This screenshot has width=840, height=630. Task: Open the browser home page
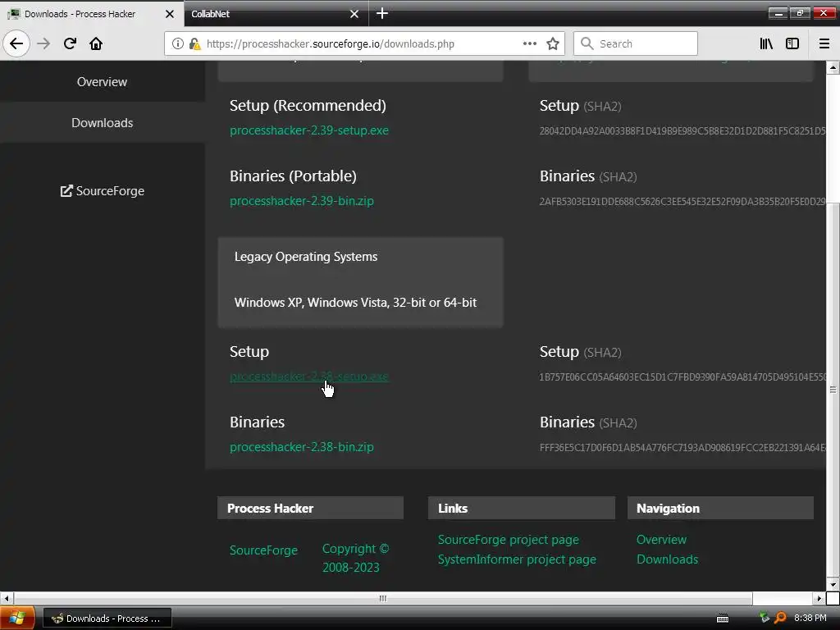point(96,43)
